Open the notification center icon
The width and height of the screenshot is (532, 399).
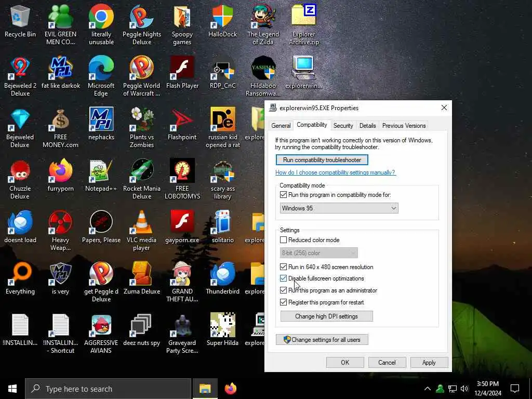(515, 389)
